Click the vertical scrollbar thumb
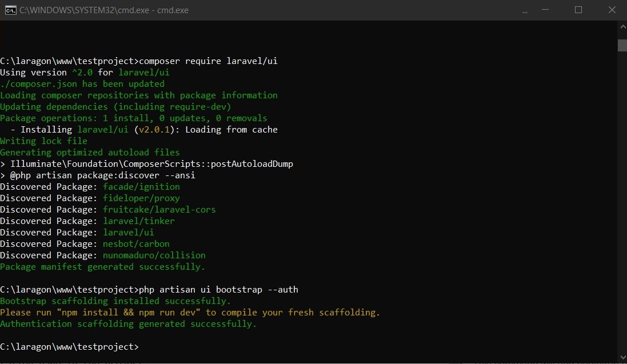Screen dimensions: 627x364 pyautogui.click(x=622, y=45)
